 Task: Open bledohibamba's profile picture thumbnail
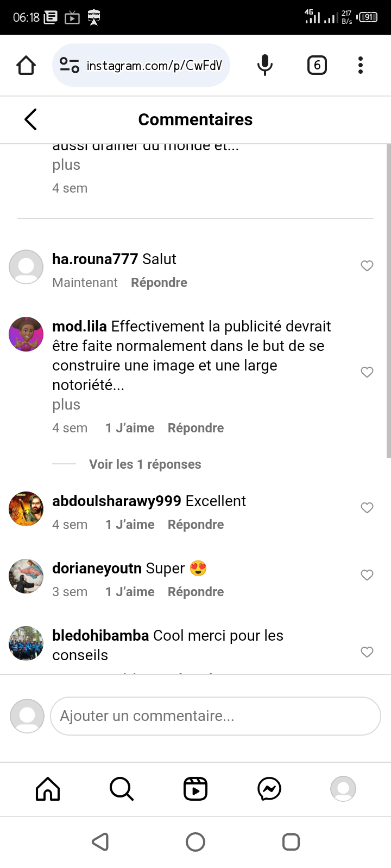[x=26, y=643]
